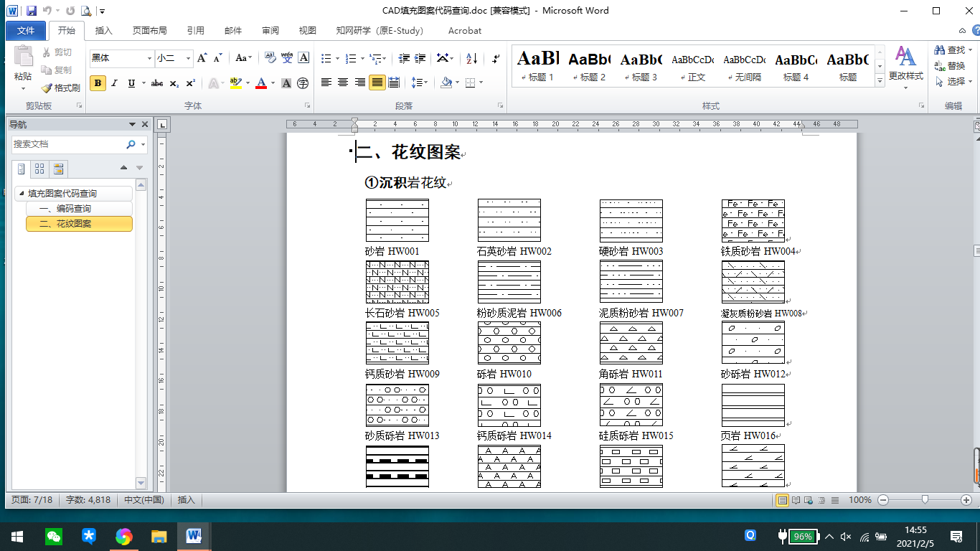Show page thumbnails view in navigation pane
Viewport: 980px width, 551px height.
pyautogui.click(x=39, y=169)
